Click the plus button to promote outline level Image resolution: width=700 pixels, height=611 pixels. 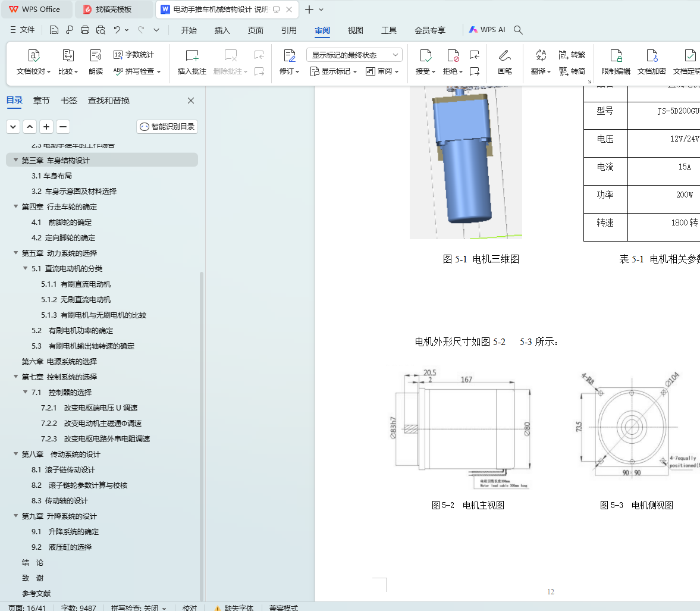tap(46, 127)
